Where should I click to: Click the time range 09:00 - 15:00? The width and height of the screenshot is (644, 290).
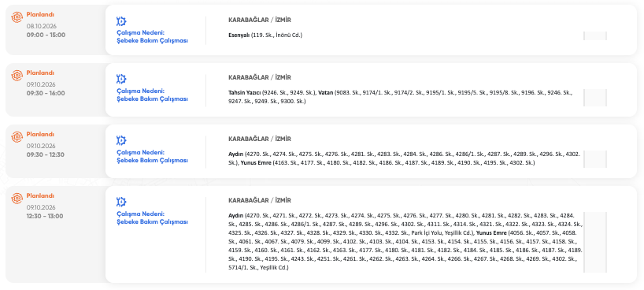click(46, 35)
